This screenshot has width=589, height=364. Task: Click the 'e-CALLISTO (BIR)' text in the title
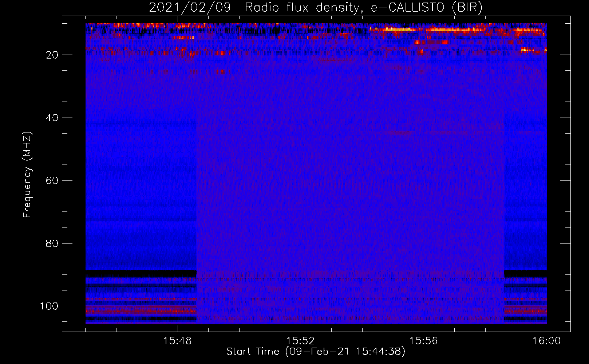tap(427, 8)
